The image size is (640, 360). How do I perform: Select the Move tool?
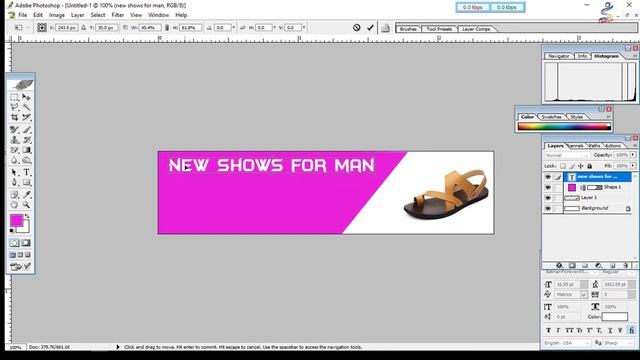(27, 97)
